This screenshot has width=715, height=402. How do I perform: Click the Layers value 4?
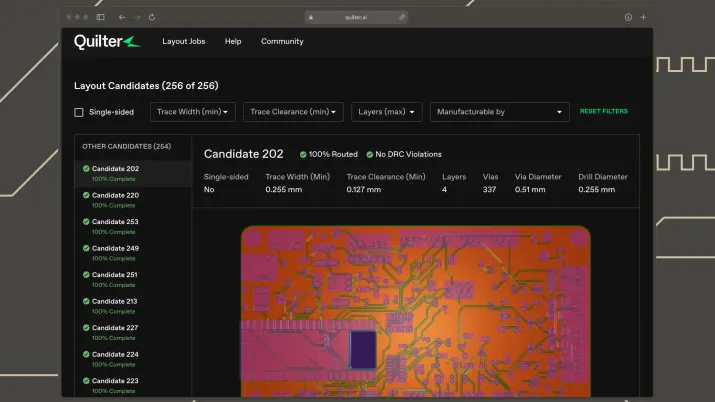click(x=444, y=190)
